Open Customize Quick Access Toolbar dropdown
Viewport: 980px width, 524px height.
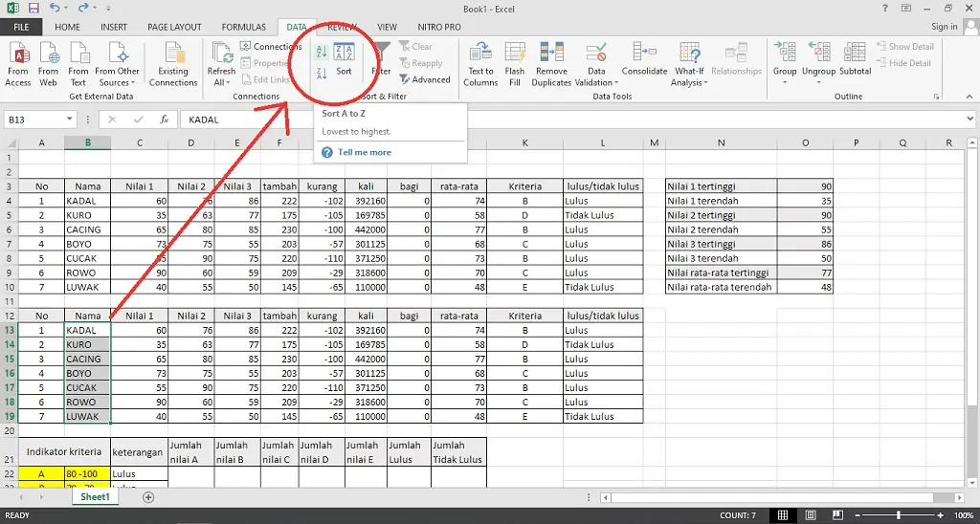[x=109, y=9]
